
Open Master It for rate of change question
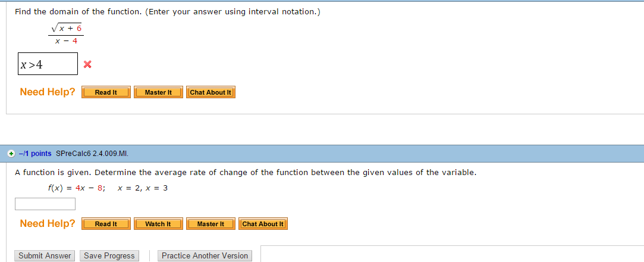[211, 224]
